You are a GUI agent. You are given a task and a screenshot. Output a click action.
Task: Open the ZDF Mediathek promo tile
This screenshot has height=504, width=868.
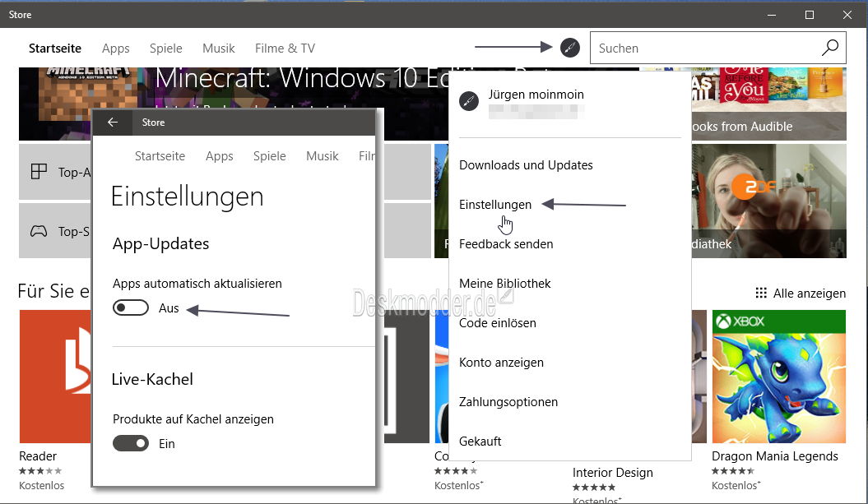click(769, 201)
